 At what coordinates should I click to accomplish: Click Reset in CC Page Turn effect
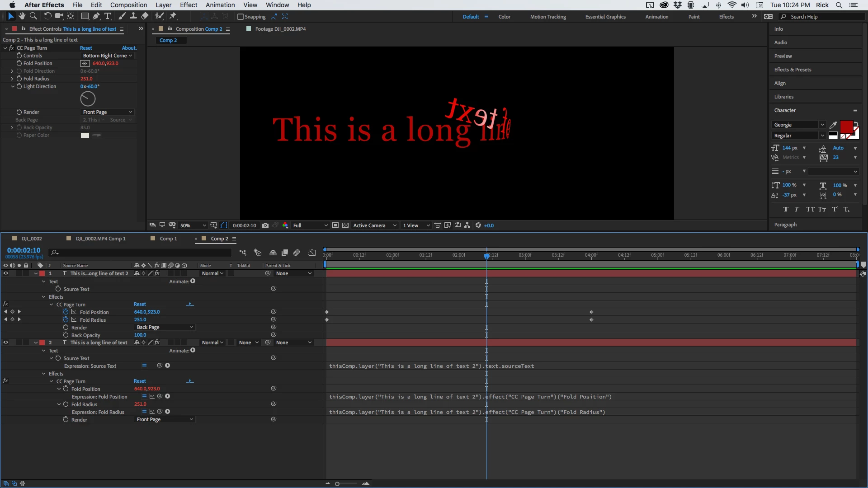(x=86, y=48)
